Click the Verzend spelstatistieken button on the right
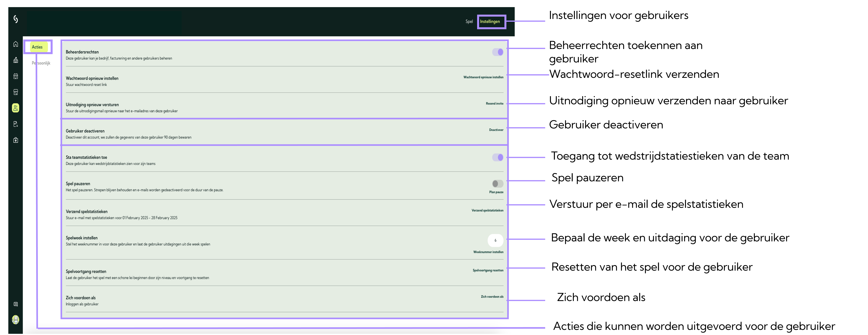This screenshot has width=868, height=335. click(487, 211)
